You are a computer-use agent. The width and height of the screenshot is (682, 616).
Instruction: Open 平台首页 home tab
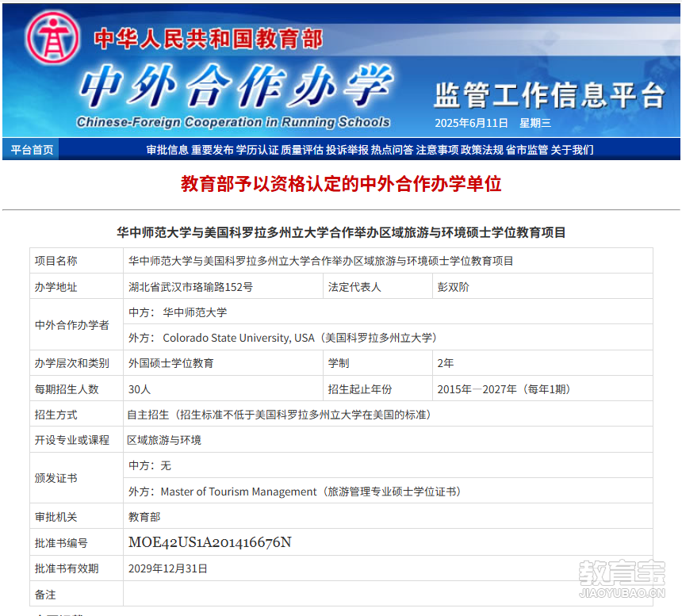[32, 150]
